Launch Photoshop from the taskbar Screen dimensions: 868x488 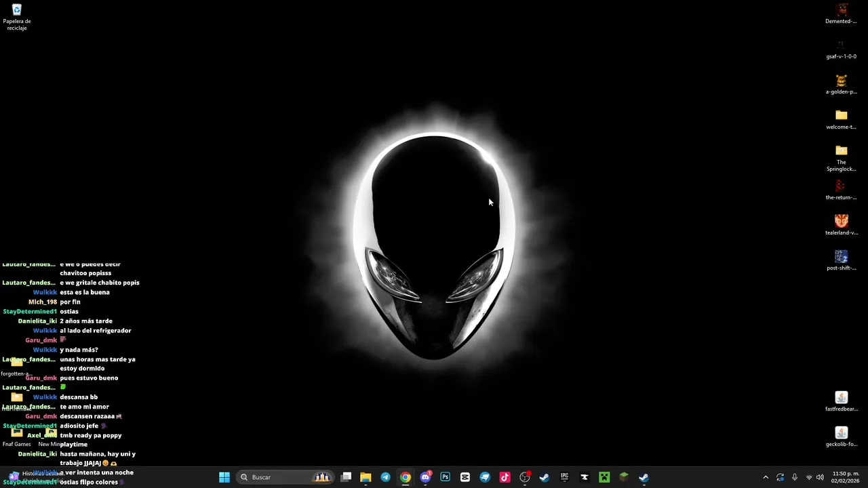445,477
